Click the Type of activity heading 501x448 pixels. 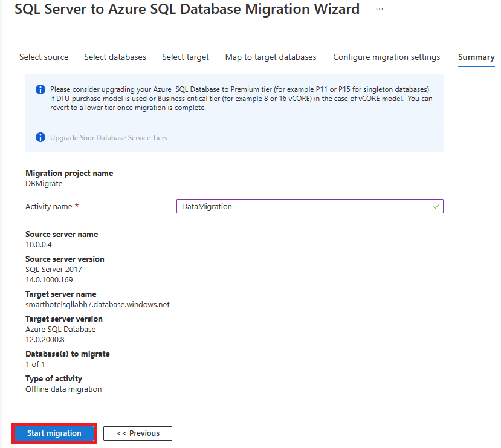pyautogui.click(x=54, y=378)
